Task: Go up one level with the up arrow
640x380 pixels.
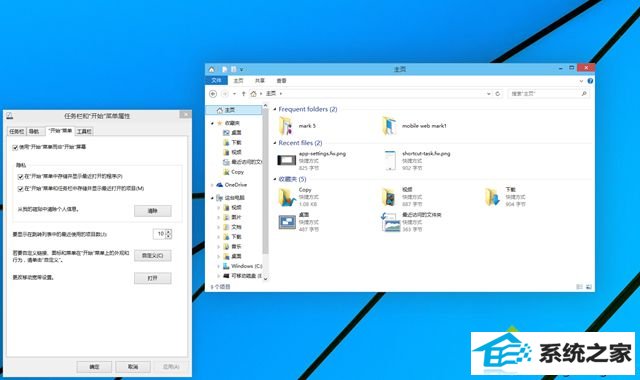Action: click(x=244, y=93)
